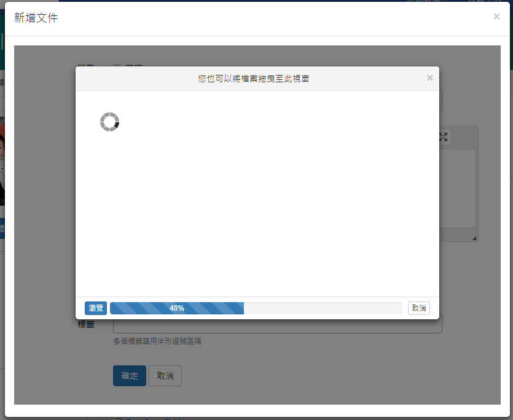Click the 48% upload progress bar
513x420 pixels.
pos(177,308)
